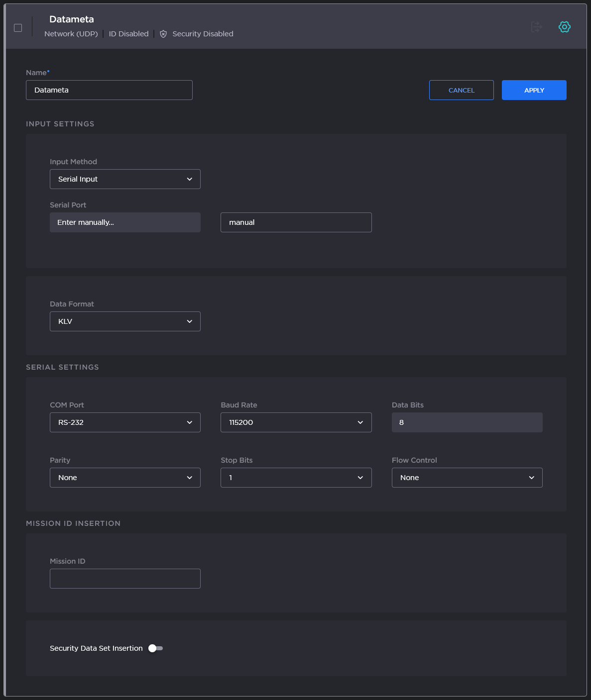Screen dimensions: 591x700
Task: Click the APPLY button
Action: pyautogui.click(x=534, y=90)
